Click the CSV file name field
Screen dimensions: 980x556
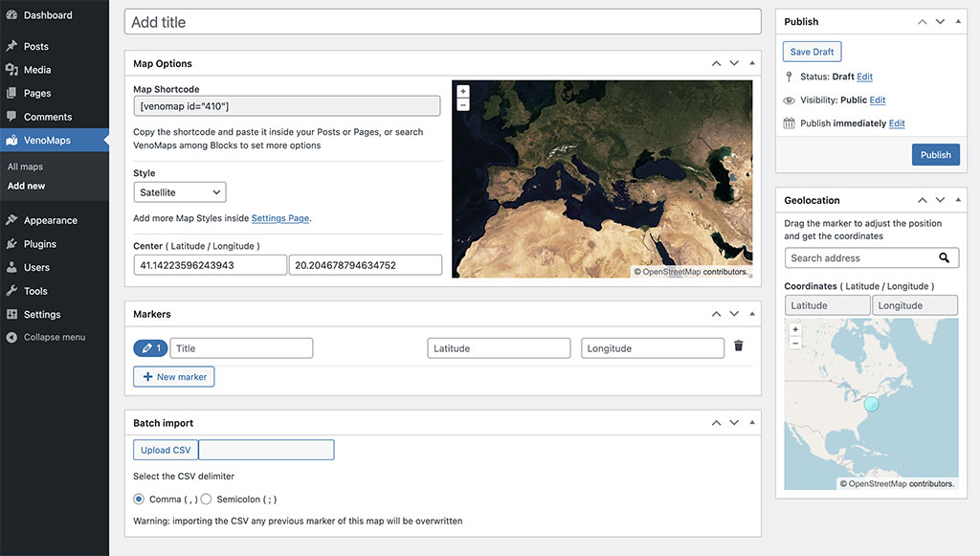[x=266, y=450]
